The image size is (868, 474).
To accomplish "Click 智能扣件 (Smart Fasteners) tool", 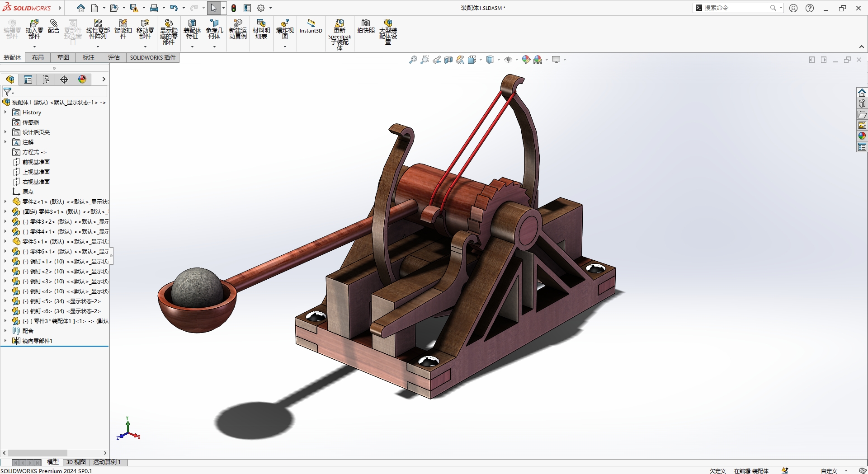I will 123,29.
